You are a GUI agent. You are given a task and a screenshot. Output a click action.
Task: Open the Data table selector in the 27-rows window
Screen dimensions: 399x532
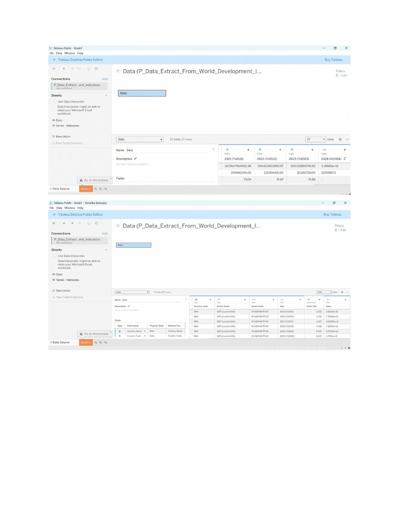click(x=140, y=139)
